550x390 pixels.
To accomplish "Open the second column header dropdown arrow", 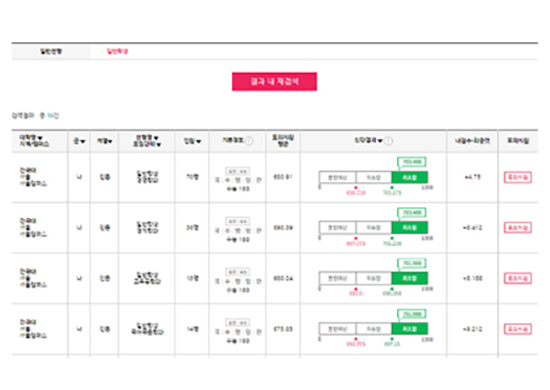I will (83, 141).
